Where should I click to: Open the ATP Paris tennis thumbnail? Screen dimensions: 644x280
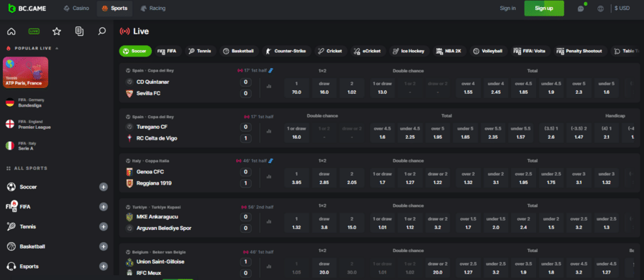pyautogui.click(x=26, y=72)
